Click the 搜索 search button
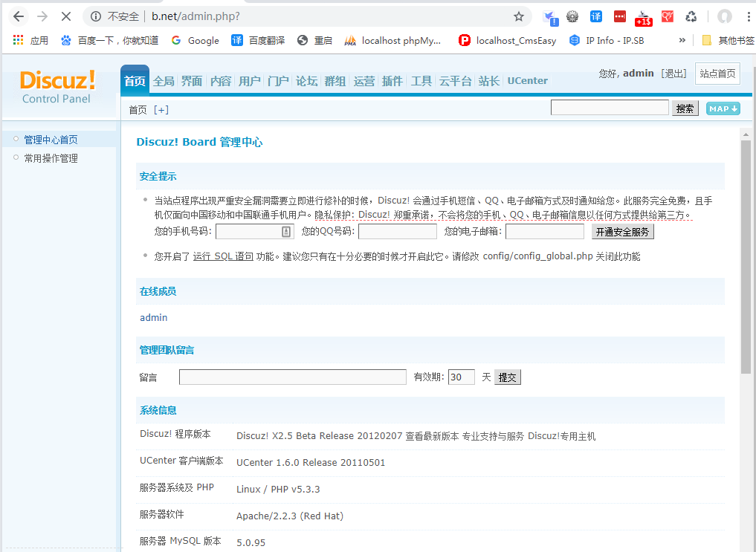Screen dimensions: 756x552 point(685,108)
